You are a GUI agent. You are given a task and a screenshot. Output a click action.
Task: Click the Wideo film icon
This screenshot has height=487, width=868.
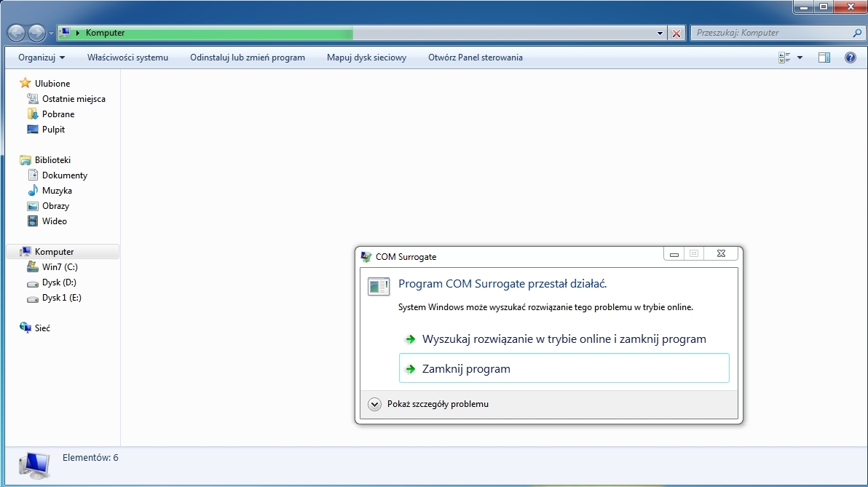tap(33, 221)
